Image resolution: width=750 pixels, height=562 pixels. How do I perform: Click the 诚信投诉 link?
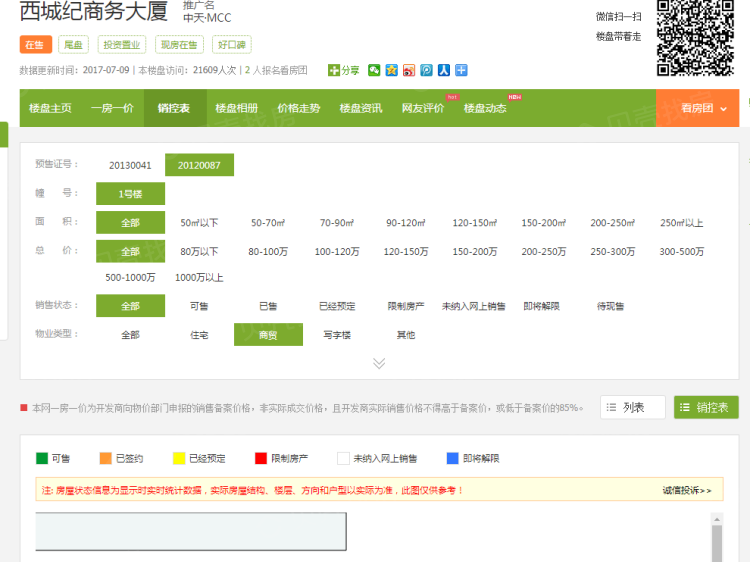(686, 490)
